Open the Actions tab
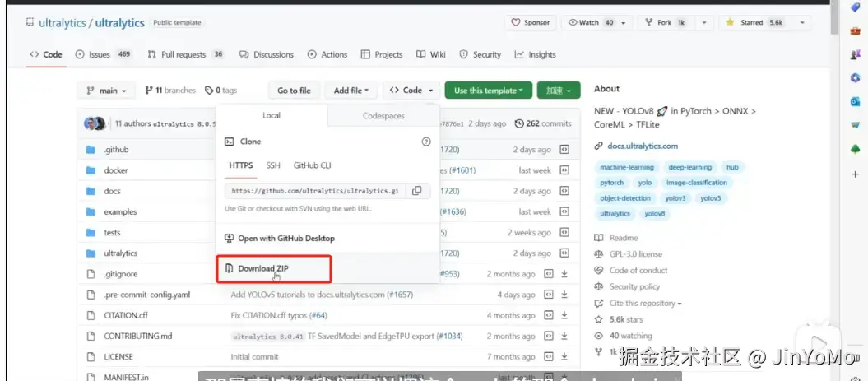 pyautogui.click(x=327, y=54)
